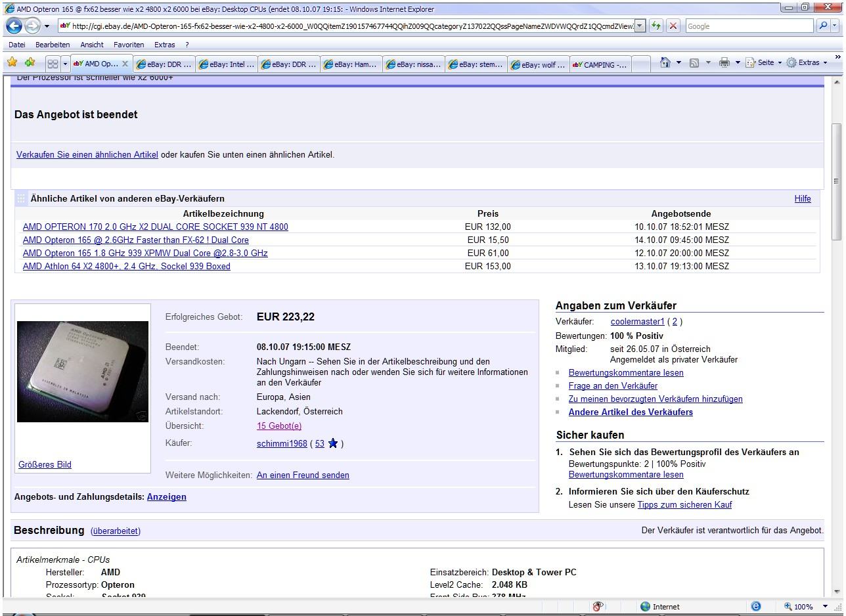Switch to the CAMPING tab
The height and width of the screenshot is (616, 846).
[x=599, y=64]
